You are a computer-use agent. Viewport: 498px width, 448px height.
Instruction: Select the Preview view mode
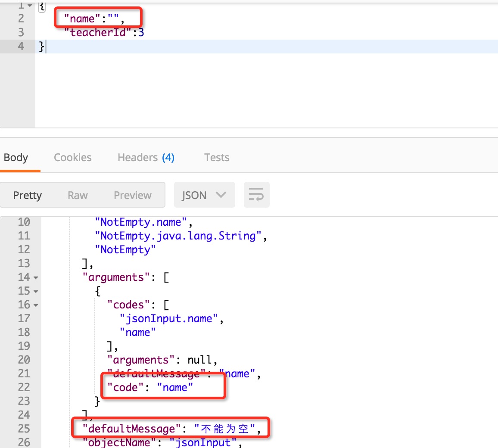click(x=132, y=195)
